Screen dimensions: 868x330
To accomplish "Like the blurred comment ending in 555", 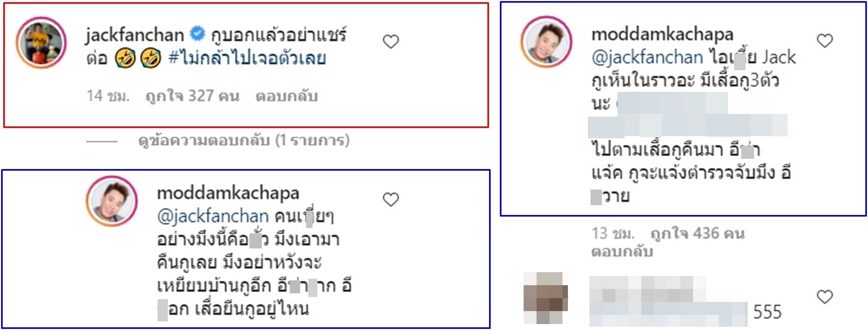I will (825, 297).
